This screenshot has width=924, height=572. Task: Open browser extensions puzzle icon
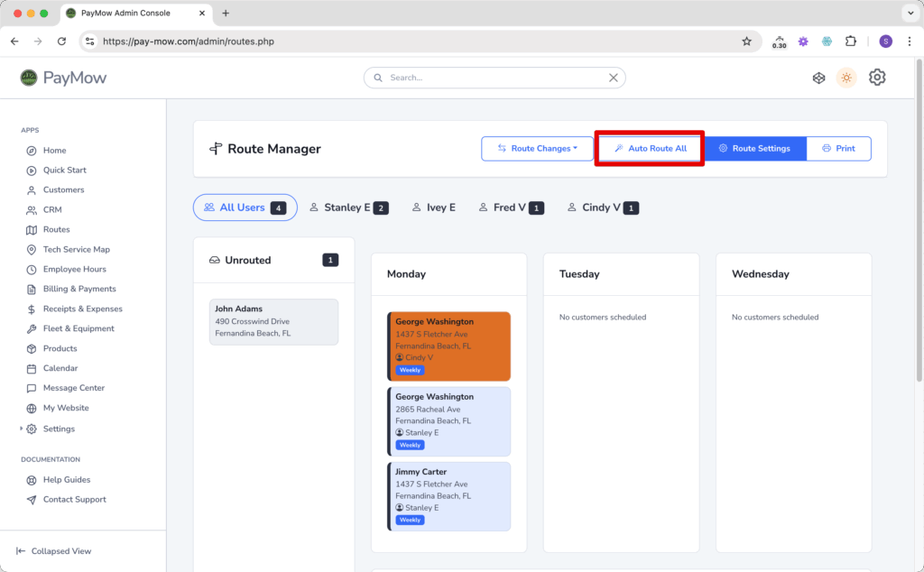[850, 42]
